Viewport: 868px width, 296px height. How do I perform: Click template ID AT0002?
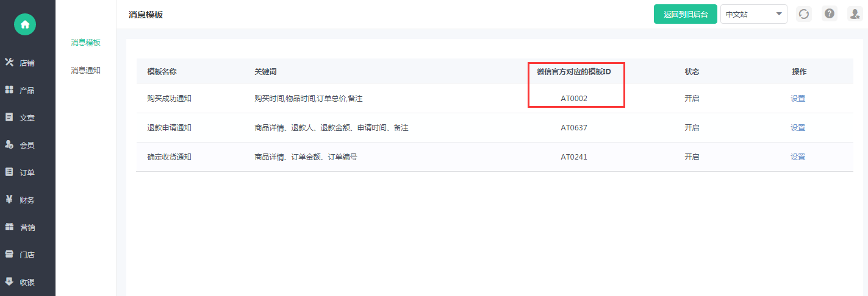coord(574,98)
